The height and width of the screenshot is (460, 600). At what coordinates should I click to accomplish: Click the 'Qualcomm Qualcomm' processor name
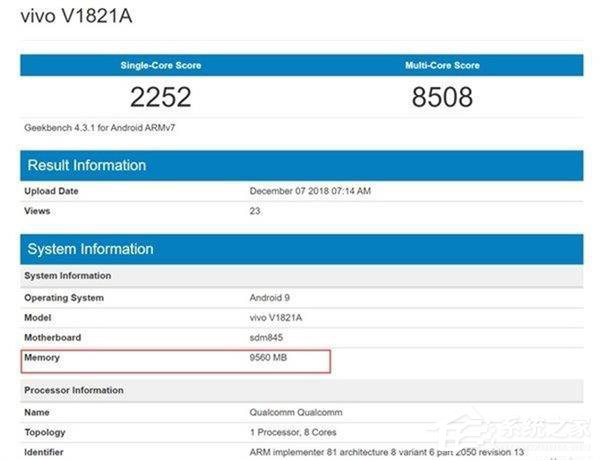pyautogui.click(x=296, y=412)
